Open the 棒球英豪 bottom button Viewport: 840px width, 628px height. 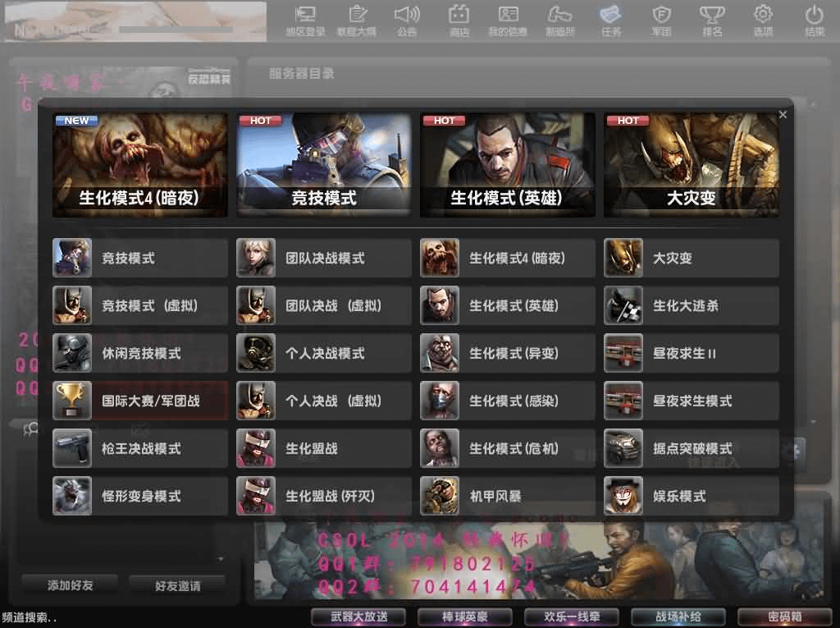464,617
